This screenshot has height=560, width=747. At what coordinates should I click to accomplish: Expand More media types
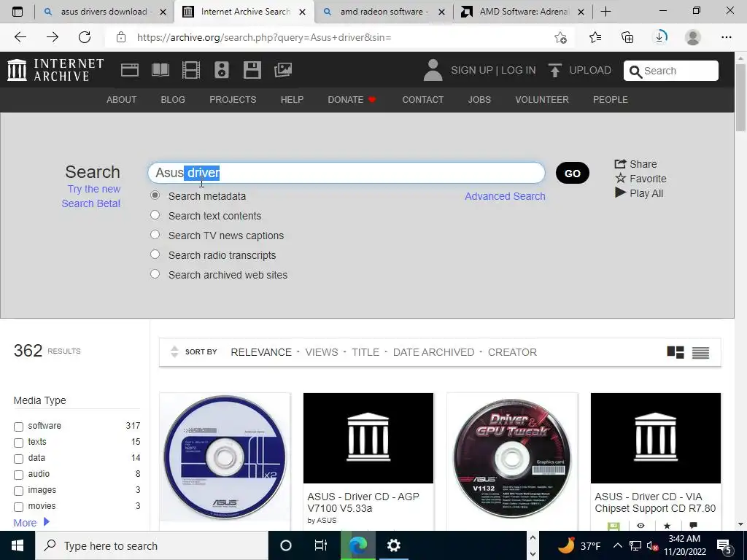31,522
